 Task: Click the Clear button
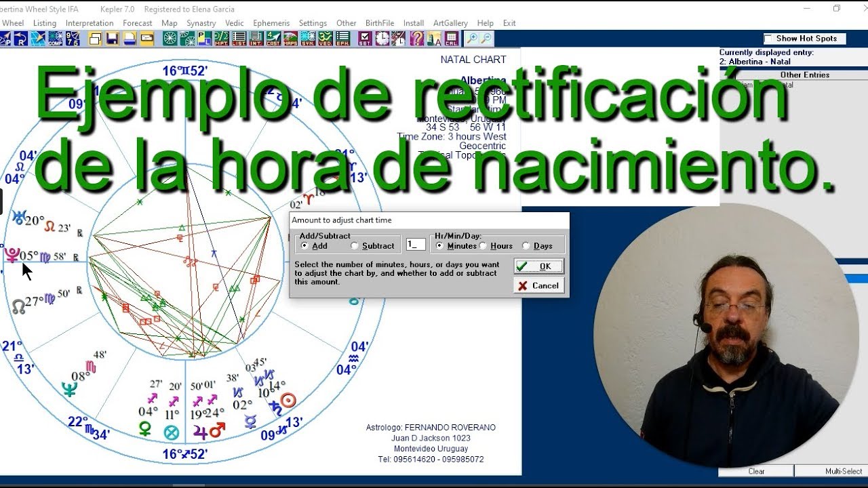pyautogui.click(x=756, y=471)
